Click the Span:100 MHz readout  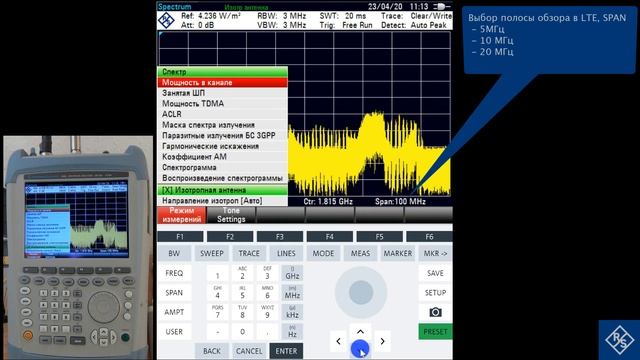pyautogui.click(x=400, y=202)
